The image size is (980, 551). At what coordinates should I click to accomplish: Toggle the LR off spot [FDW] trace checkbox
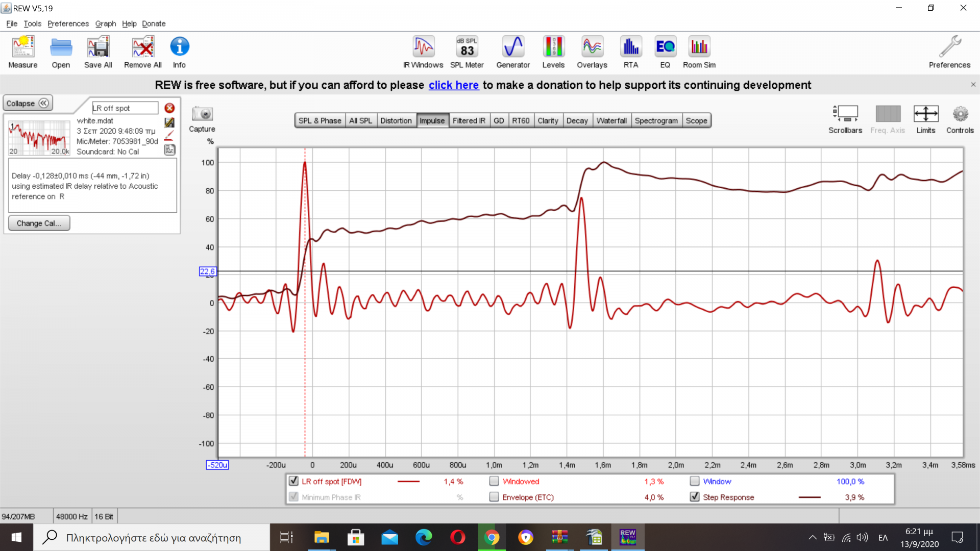pyautogui.click(x=293, y=481)
